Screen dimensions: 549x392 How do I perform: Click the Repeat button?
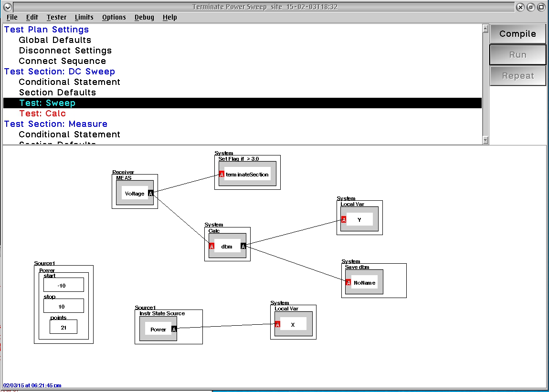point(517,75)
